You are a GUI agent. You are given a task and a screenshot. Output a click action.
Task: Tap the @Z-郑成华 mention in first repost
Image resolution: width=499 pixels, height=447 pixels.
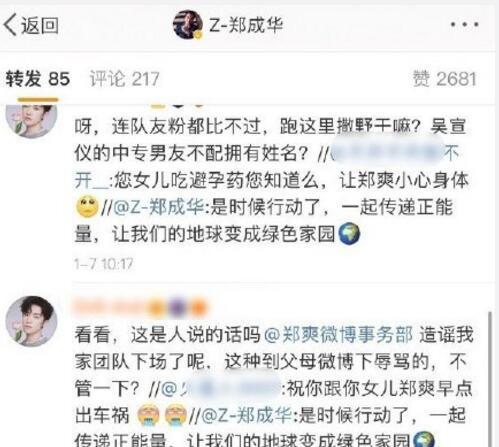click(159, 207)
